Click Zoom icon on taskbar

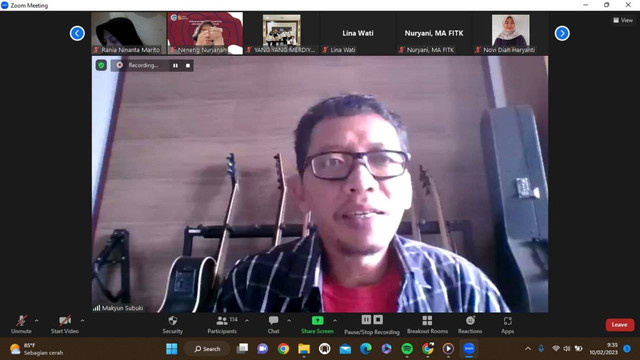pyautogui.click(x=469, y=349)
